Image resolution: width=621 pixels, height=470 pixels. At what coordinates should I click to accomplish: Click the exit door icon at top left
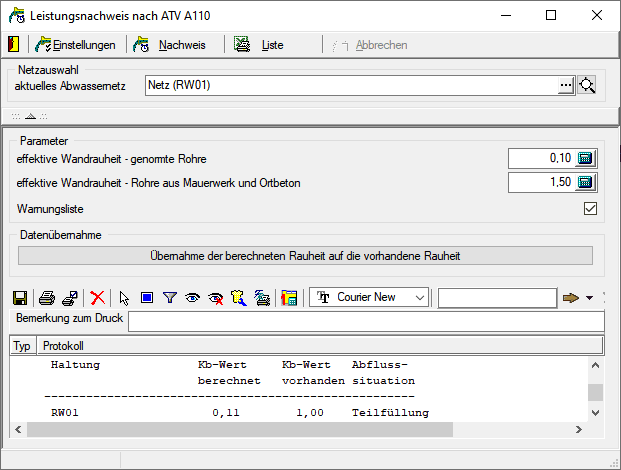coord(13,45)
